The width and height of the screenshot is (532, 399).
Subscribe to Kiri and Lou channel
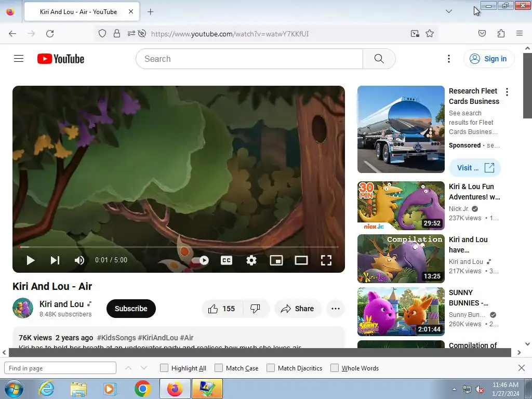click(x=131, y=309)
